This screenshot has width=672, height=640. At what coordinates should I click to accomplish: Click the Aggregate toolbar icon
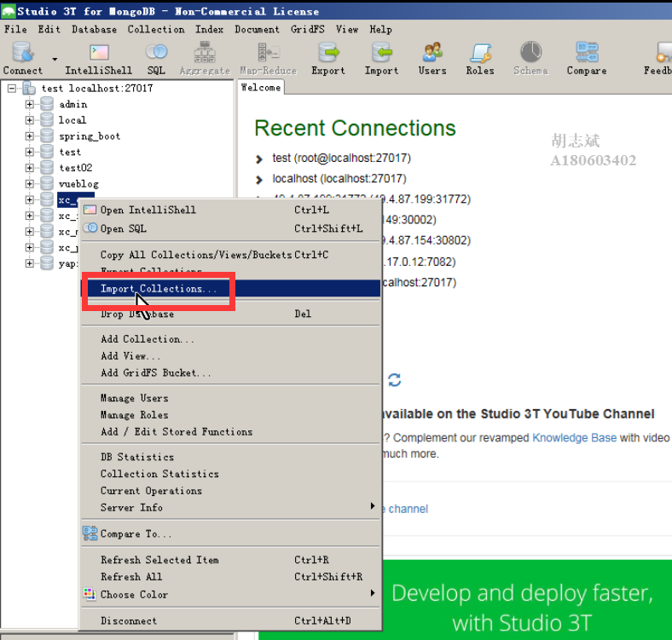(205, 58)
